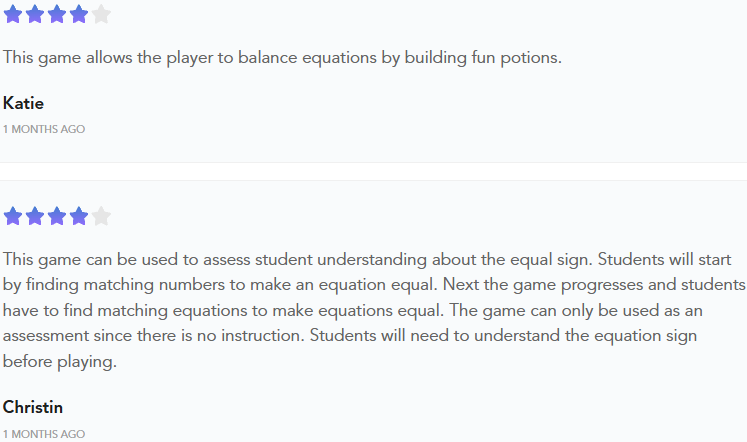Click the third star in Christin's rating
This screenshot has width=747, height=442.
click(57, 216)
